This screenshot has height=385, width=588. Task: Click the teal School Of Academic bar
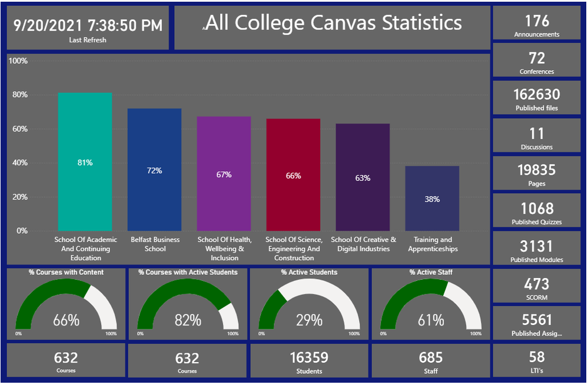click(85, 162)
